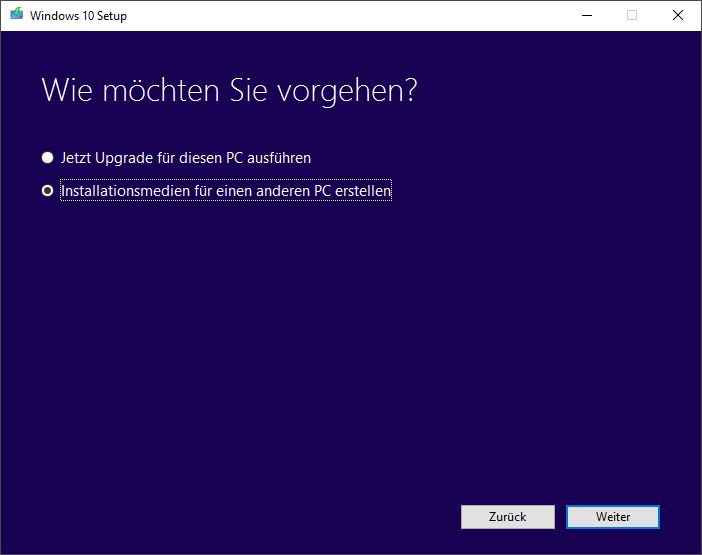Select the 'Installationsmedien für einen anderen PC erstellen' radio button
Image resolution: width=702 pixels, height=555 pixels.
click(x=47, y=191)
